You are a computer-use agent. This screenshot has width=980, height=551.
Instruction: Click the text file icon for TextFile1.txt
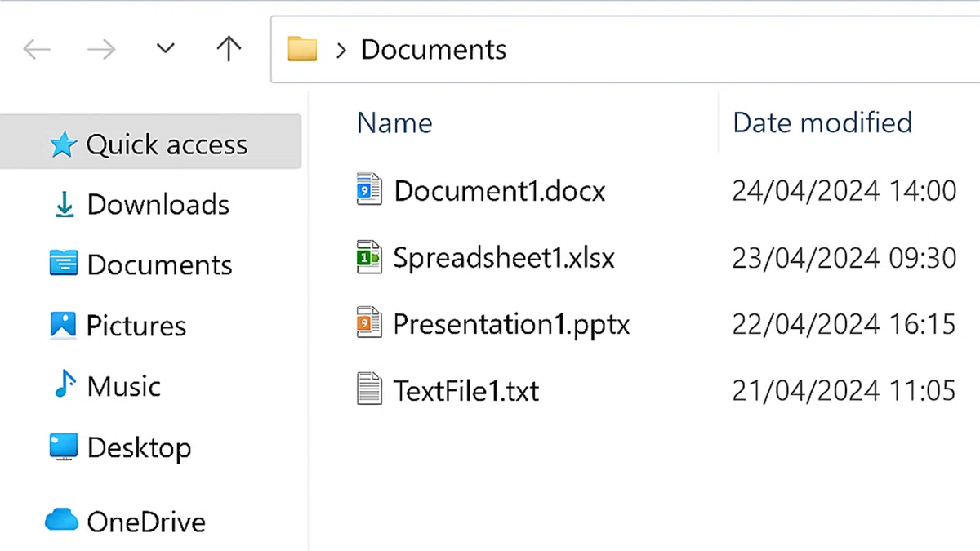click(369, 389)
